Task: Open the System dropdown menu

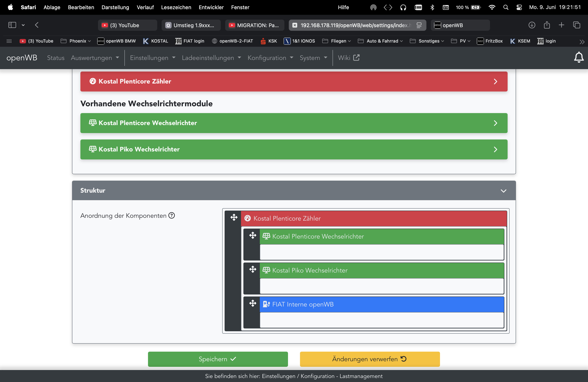Action: (313, 58)
